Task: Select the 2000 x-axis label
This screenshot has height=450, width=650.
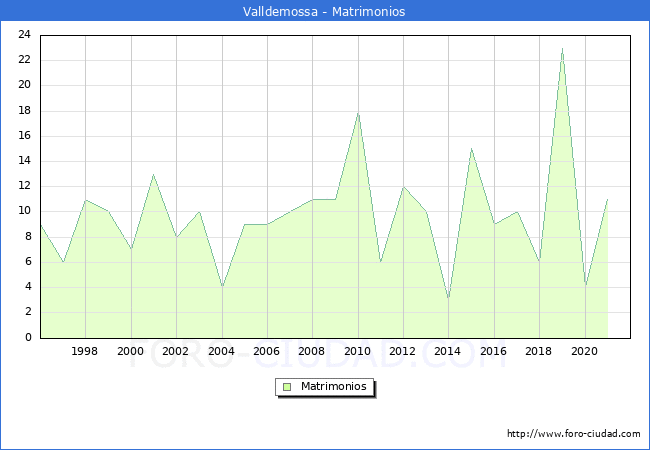Action: coord(131,351)
